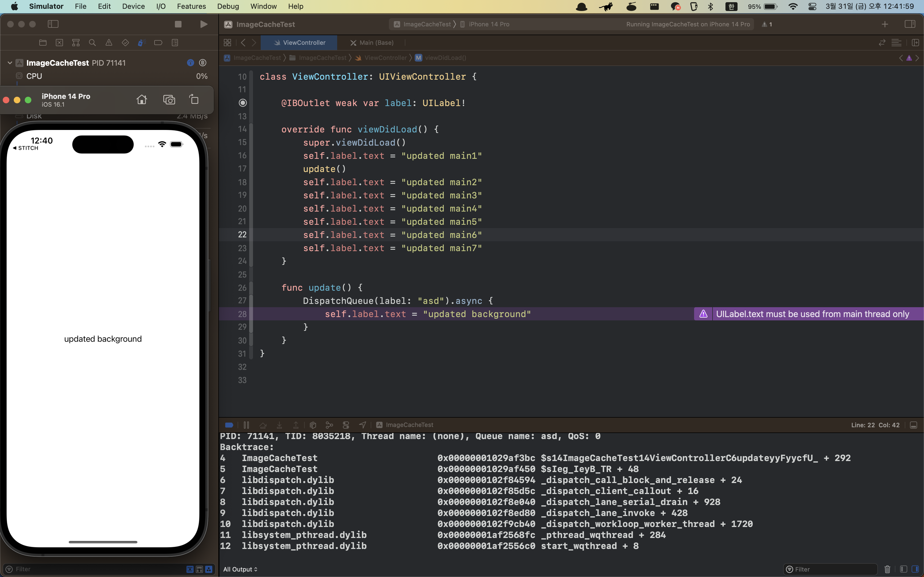Take a simulator screenshot with camera icon
Image resolution: width=924 pixels, height=577 pixels.
(x=169, y=99)
